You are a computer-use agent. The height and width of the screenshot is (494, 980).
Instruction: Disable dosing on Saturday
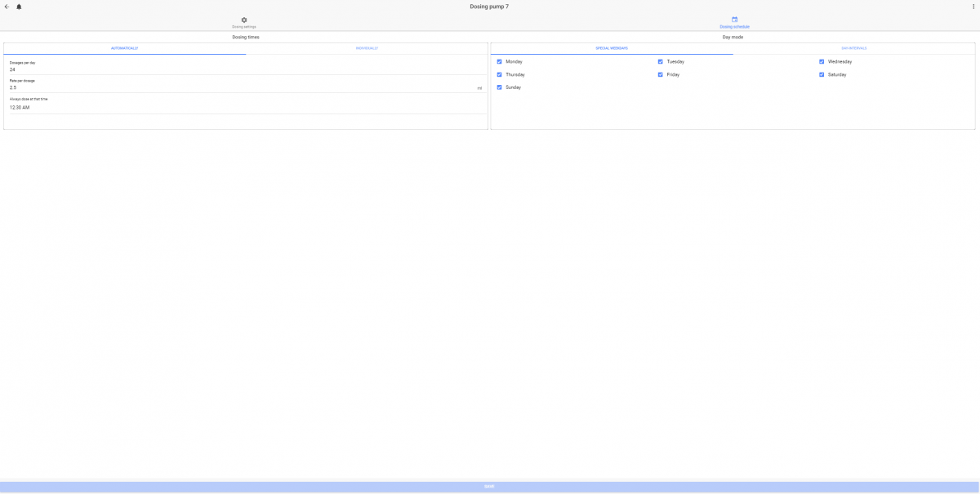(x=822, y=74)
